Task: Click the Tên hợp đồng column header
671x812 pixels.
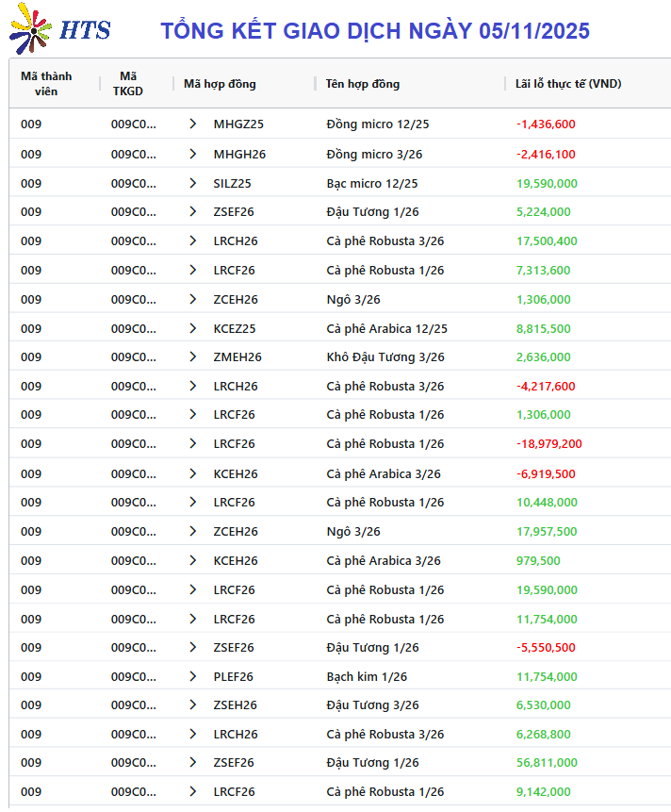Action: (x=363, y=84)
